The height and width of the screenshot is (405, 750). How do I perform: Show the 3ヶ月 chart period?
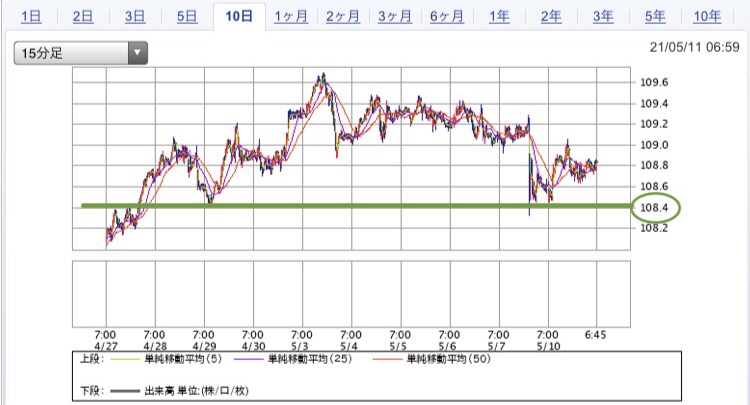coord(395,17)
